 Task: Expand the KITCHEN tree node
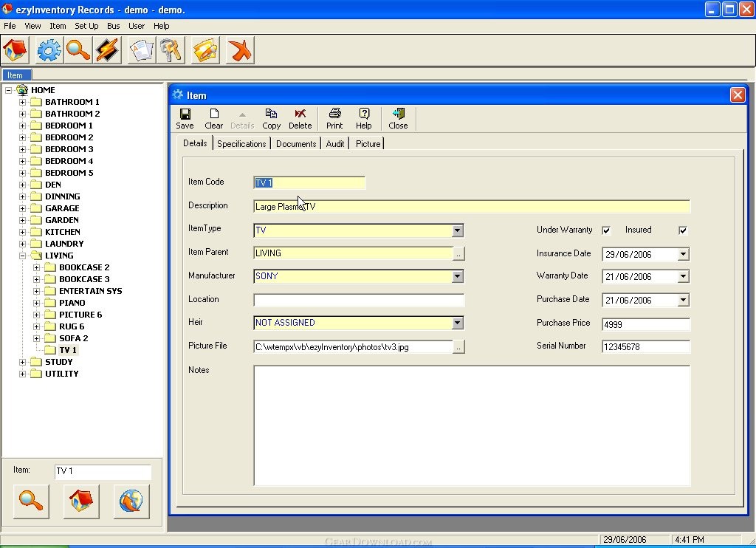point(23,232)
